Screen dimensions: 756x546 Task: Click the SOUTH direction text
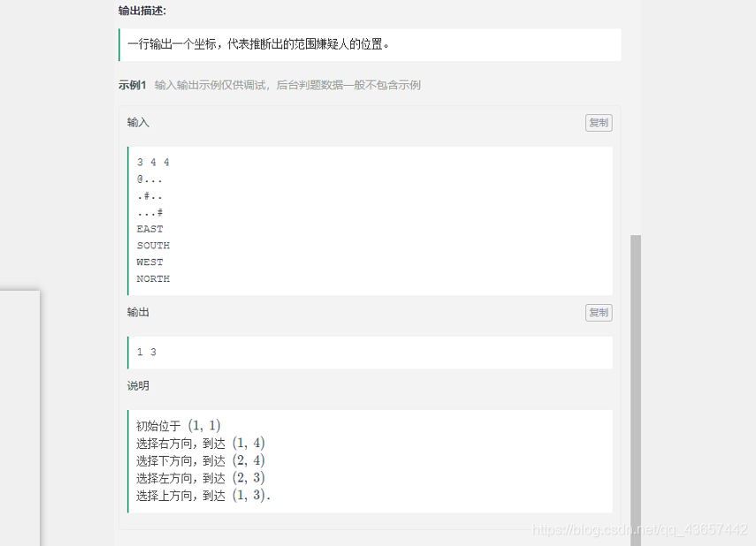[153, 245]
